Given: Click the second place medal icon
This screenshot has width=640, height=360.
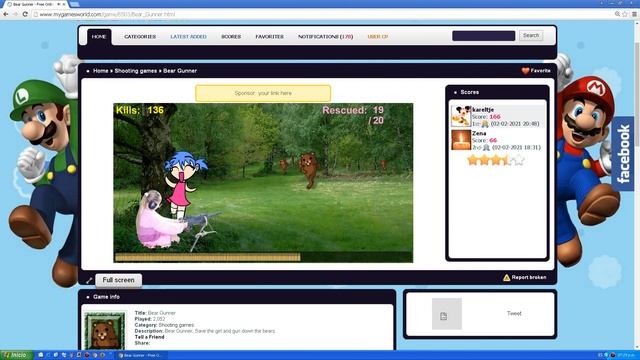Looking at the screenshot, I should [486, 147].
